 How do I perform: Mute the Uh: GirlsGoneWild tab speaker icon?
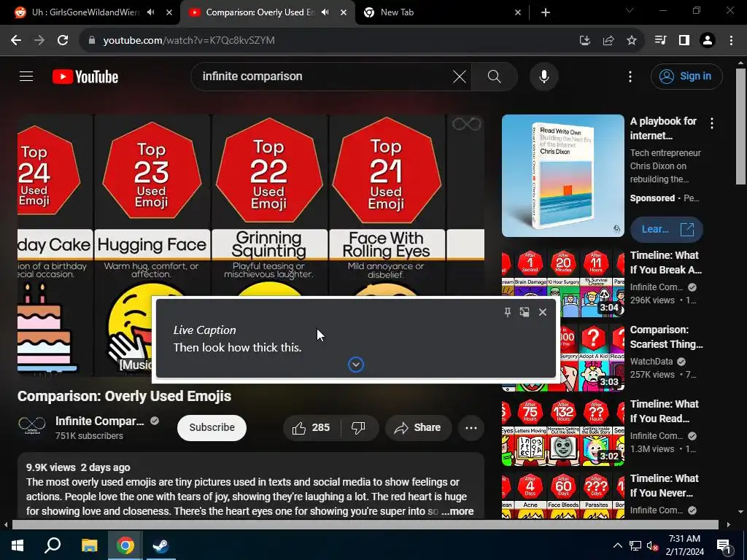(x=151, y=12)
